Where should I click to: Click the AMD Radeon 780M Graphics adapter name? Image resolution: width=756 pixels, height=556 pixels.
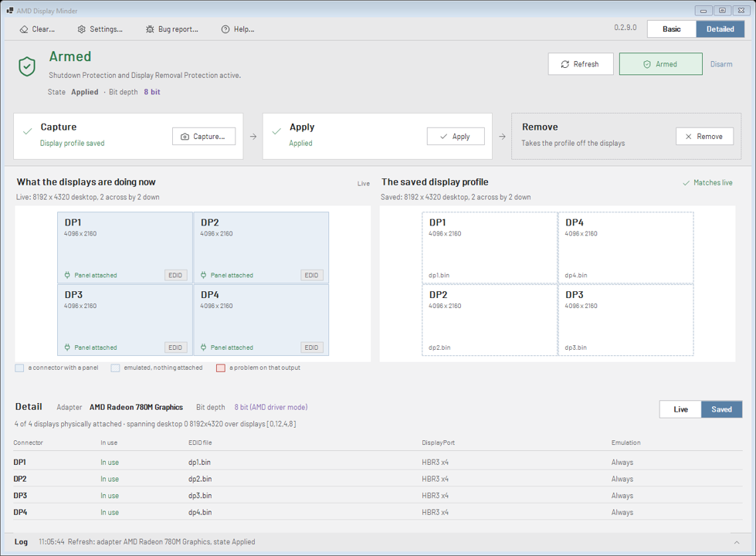click(x=136, y=408)
